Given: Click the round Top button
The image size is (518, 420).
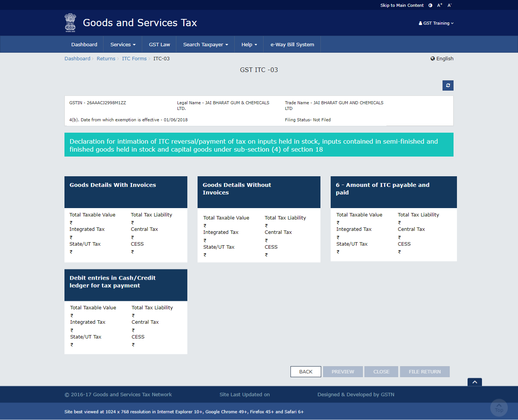Looking at the screenshot, I should click(x=499, y=408).
